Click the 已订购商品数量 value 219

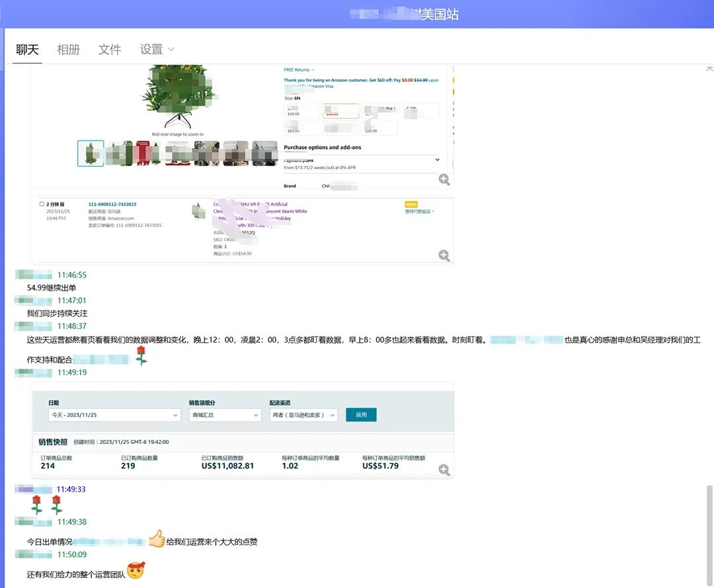tap(128, 466)
